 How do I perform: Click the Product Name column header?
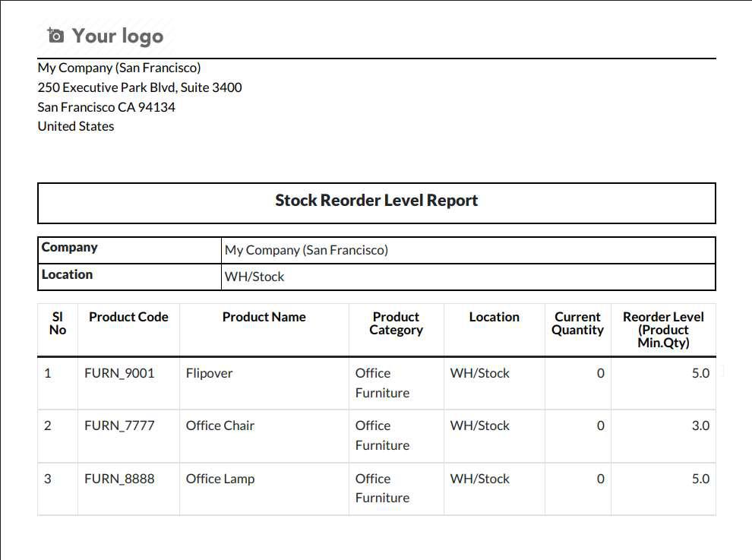click(x=264, y=318)
